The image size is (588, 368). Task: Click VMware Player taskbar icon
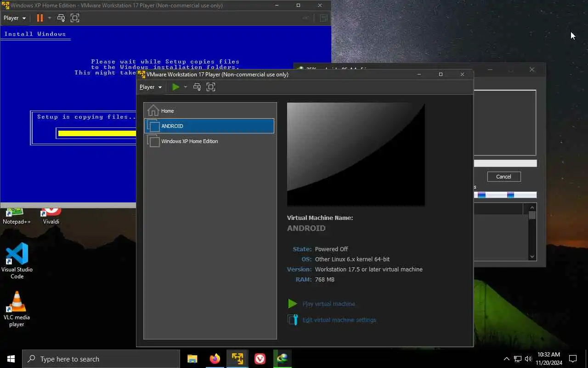[x=237, y=359]
